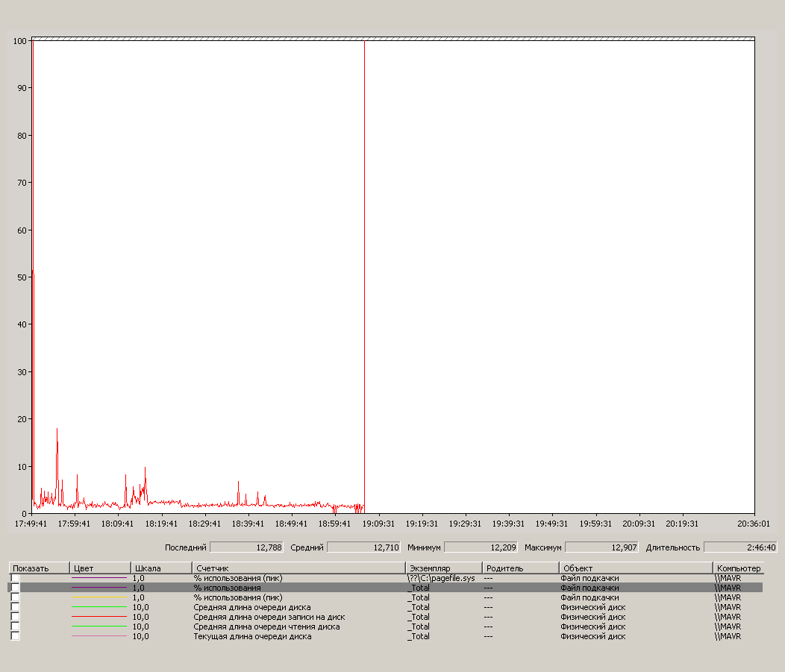Select the yellow color line of the _Total peak usage row

point(99,597)
